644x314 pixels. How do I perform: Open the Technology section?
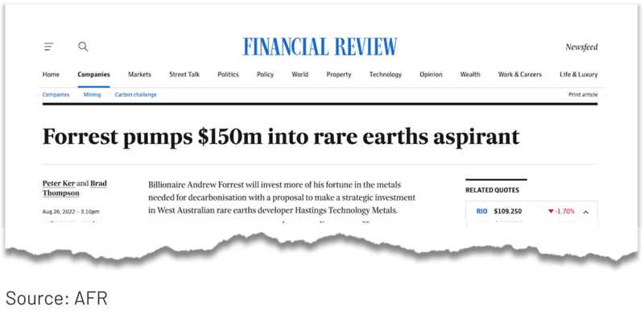click(x=386, y=74)
